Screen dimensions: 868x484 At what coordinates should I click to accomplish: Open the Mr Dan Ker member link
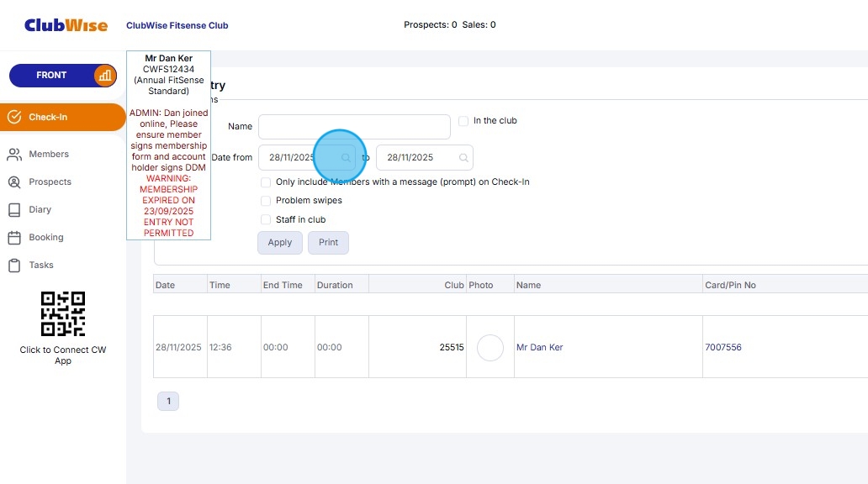539,347
